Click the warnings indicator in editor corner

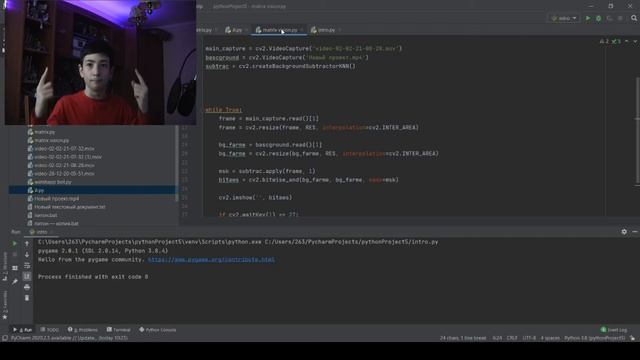[x=610, y=41]
